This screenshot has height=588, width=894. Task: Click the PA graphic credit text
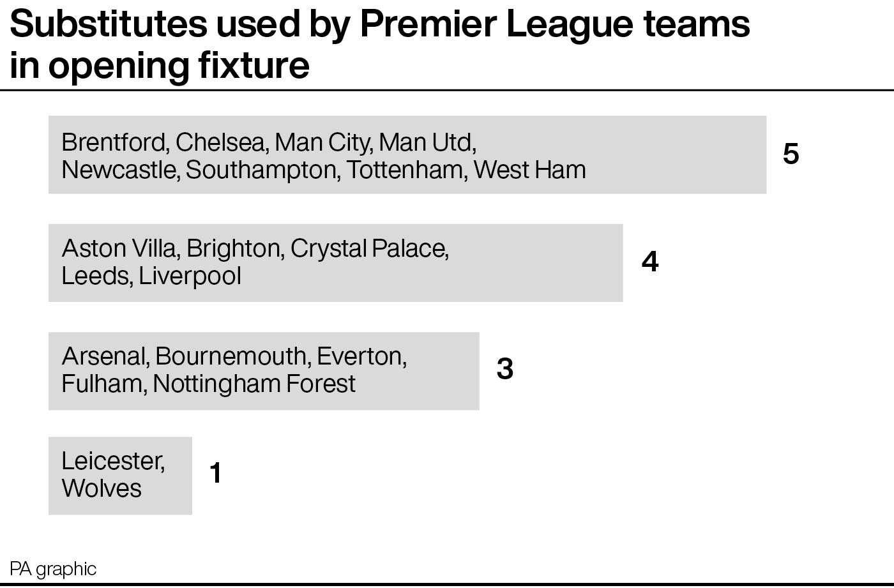coord(53,569)
